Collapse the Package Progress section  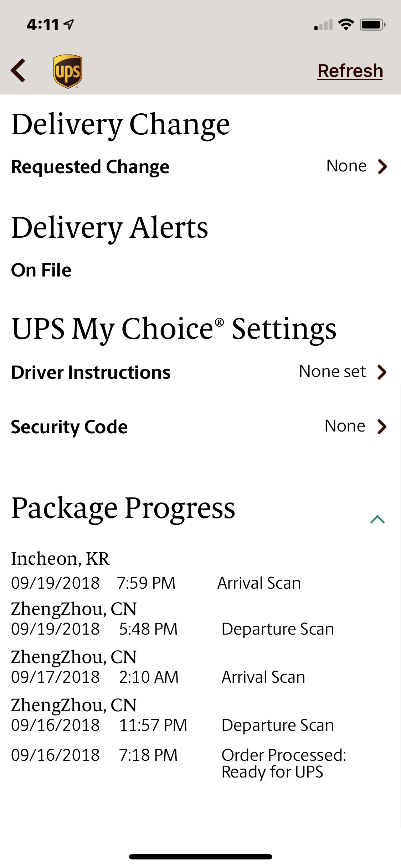(x=377, y=519)
